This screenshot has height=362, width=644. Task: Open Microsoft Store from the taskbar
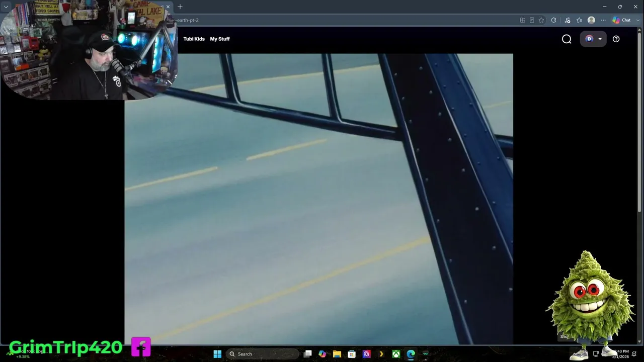[x=352, y=354]
